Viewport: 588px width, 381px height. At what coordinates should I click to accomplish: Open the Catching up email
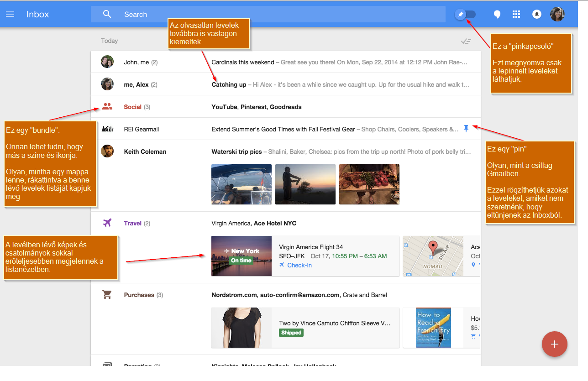tap(286, 84)
